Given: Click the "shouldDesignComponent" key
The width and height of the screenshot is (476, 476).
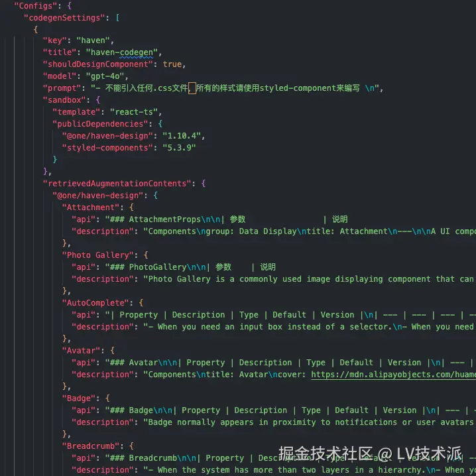Looking at the screenshot, I should coord(97,64).
